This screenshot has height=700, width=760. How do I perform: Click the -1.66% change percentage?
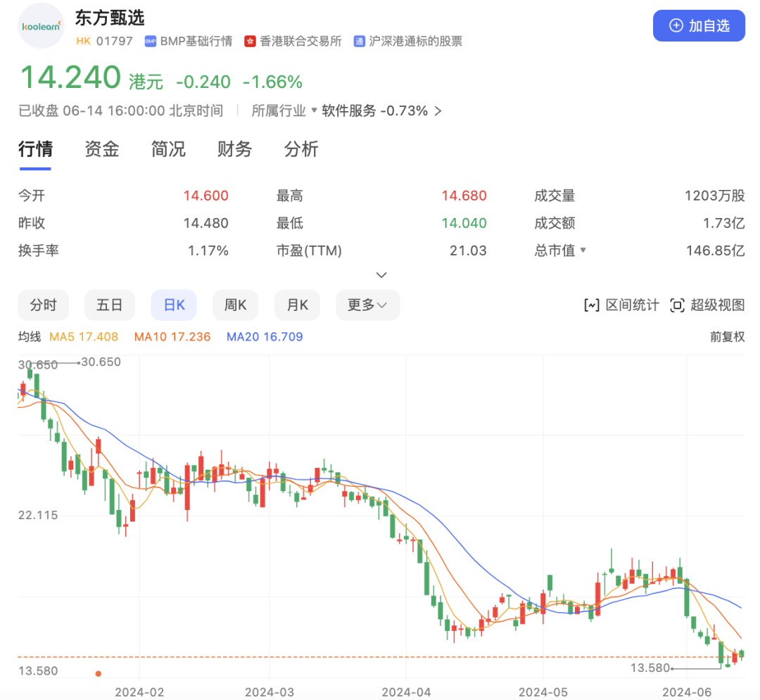pos(273,82)
